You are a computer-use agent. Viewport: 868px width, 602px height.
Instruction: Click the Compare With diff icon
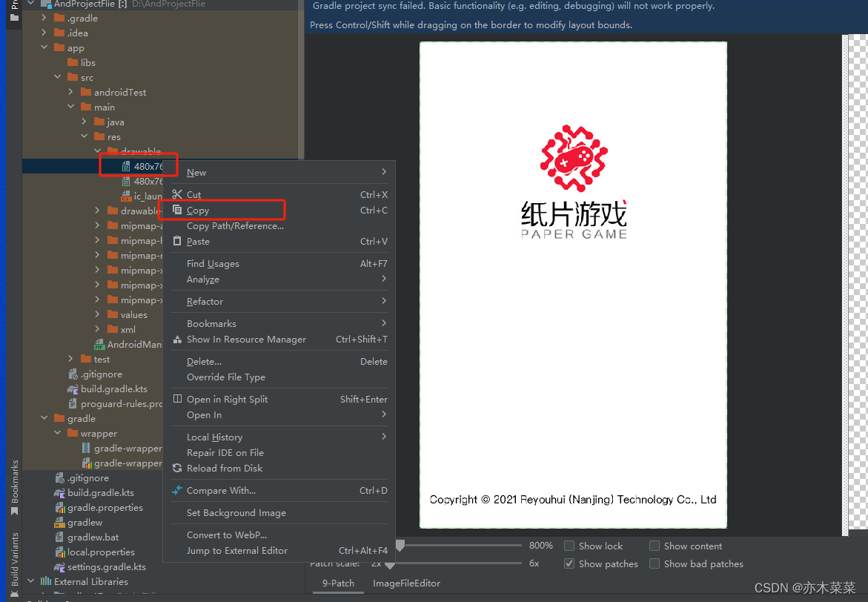(176, 490)
